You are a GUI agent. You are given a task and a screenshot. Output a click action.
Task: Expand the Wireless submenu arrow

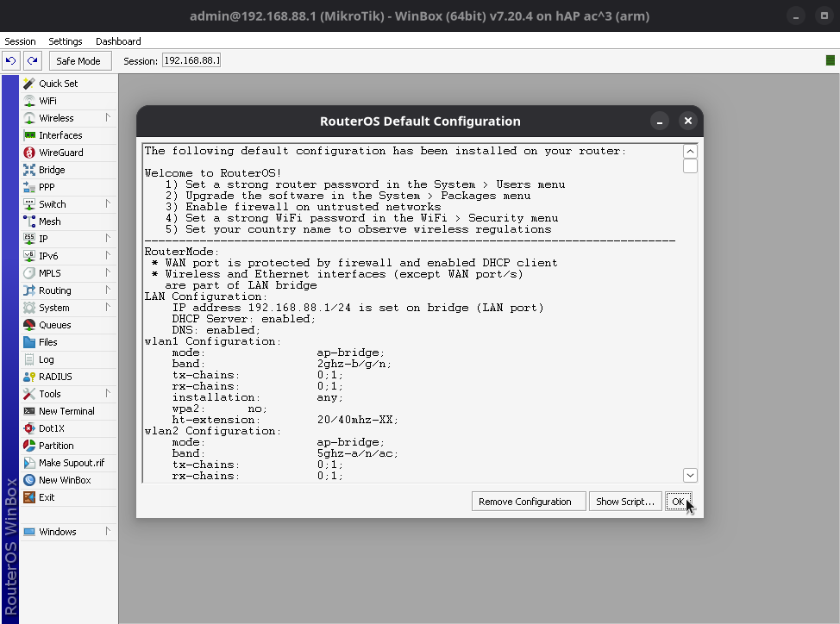(108, 118)
